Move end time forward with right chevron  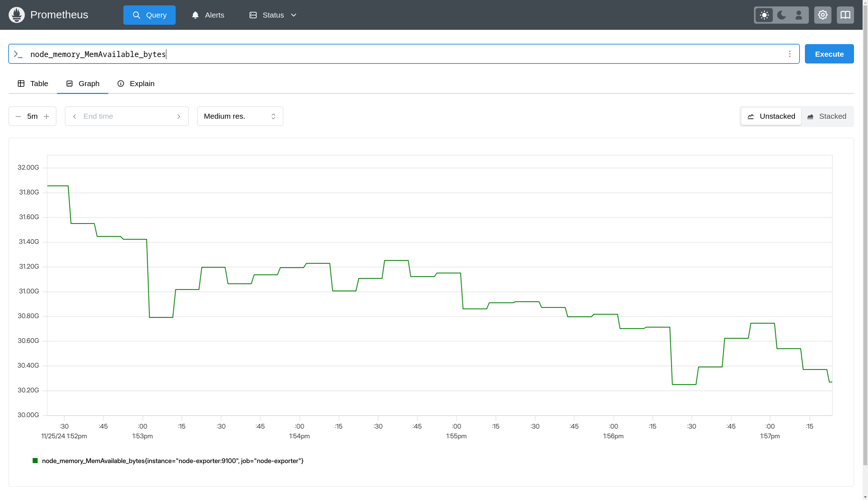179,116
